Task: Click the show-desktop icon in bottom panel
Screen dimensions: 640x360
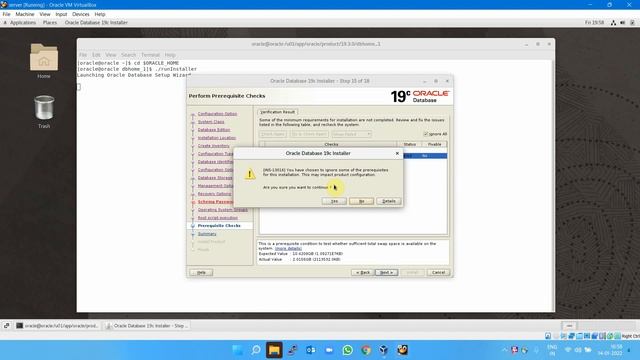Action: [x=7, y=326]
